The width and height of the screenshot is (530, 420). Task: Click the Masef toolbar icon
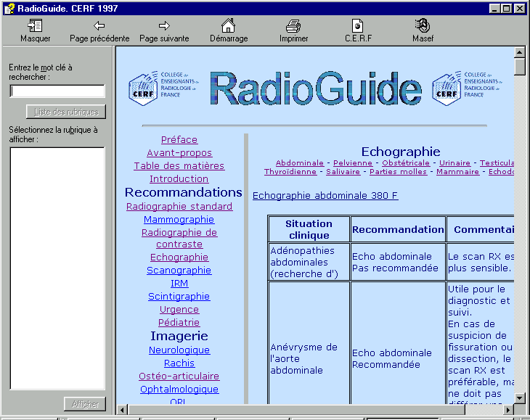coord(423,25)
